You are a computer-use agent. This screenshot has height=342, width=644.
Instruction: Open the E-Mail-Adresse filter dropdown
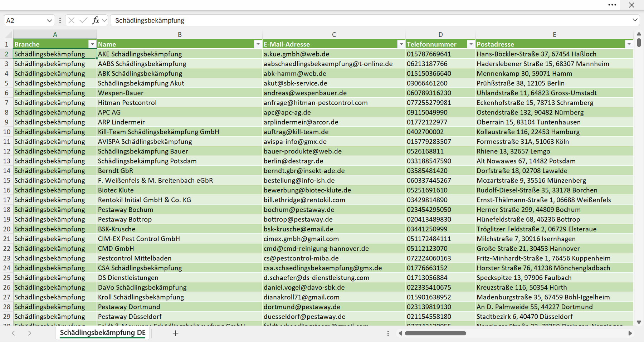pos(401,44)
